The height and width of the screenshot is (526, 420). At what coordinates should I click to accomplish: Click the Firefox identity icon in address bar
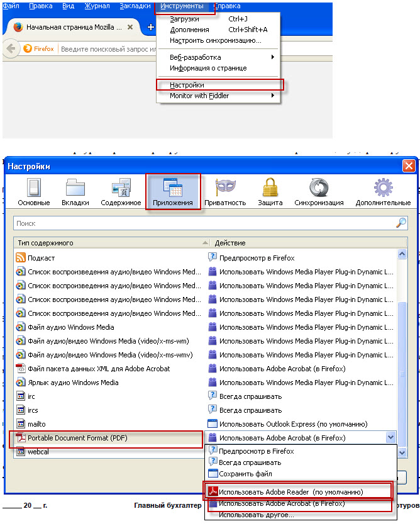coord(28,48)
